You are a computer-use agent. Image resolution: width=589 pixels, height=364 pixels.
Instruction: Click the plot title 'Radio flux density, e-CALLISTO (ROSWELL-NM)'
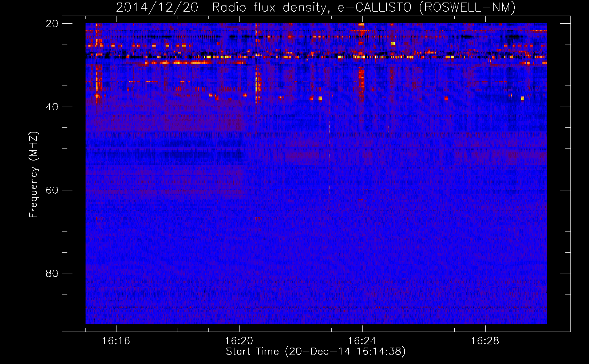(364, 7)
